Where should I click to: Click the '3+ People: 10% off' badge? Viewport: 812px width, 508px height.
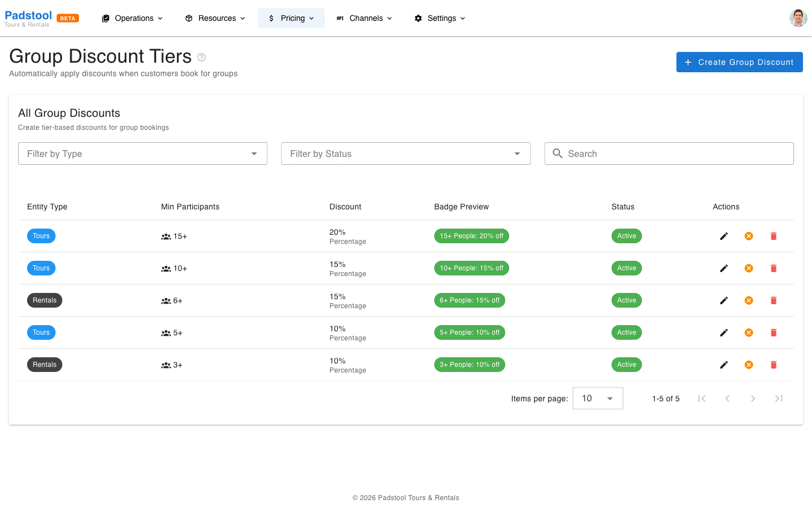coord(470,365)
